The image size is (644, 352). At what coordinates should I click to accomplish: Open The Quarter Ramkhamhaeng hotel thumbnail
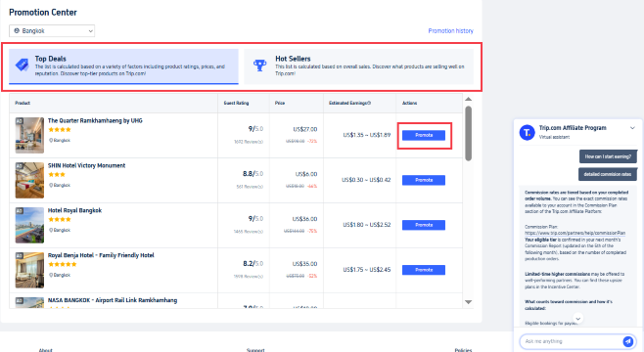29,135
